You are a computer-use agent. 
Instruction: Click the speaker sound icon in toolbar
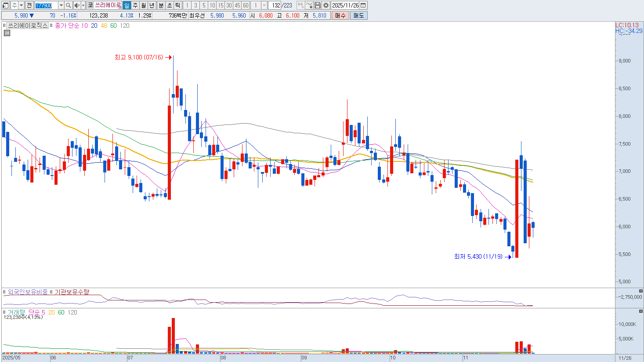point(77,5)
